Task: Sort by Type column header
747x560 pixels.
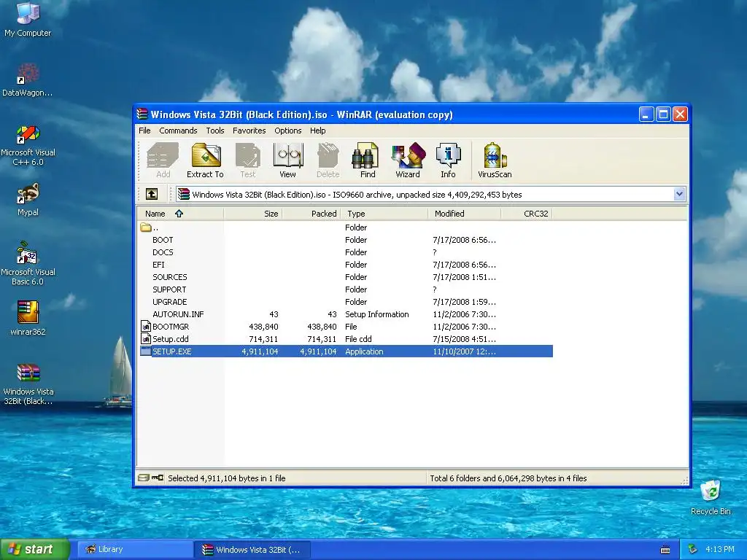Action: (384, 214)
